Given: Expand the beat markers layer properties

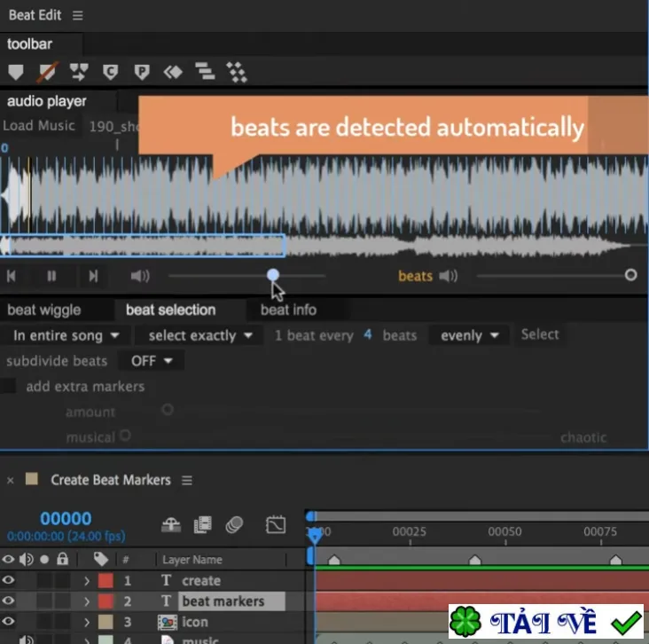Looking at the screenshot, I should pyautogui.click(x=87, y=601).
